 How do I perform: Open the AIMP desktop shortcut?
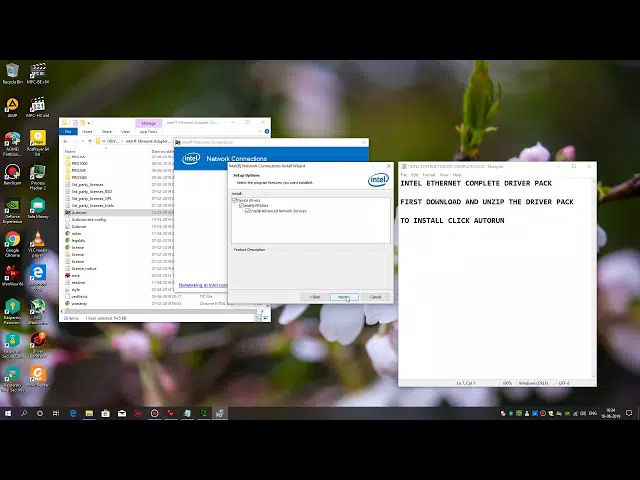12,107
